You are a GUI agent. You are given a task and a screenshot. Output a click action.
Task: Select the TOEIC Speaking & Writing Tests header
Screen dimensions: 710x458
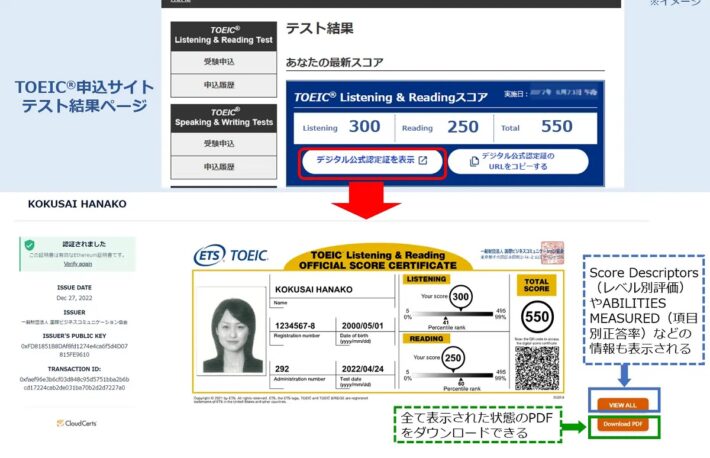(x=224, y=118)
